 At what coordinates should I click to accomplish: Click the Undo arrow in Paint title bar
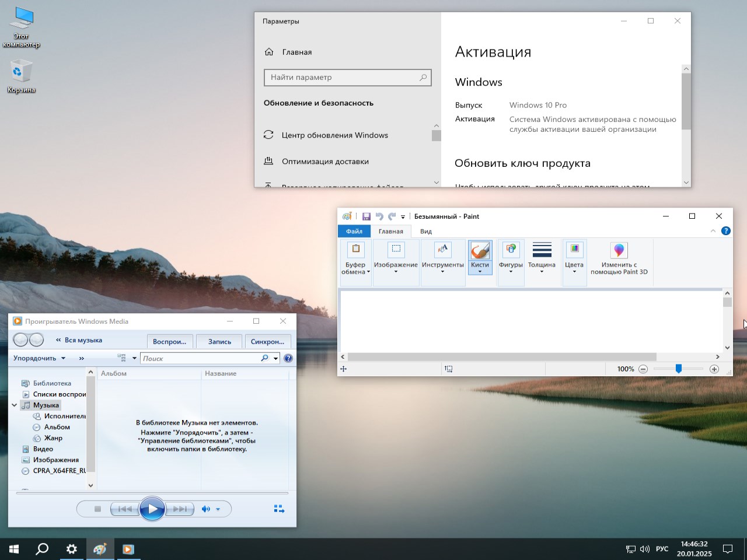[x=379, y=216]
